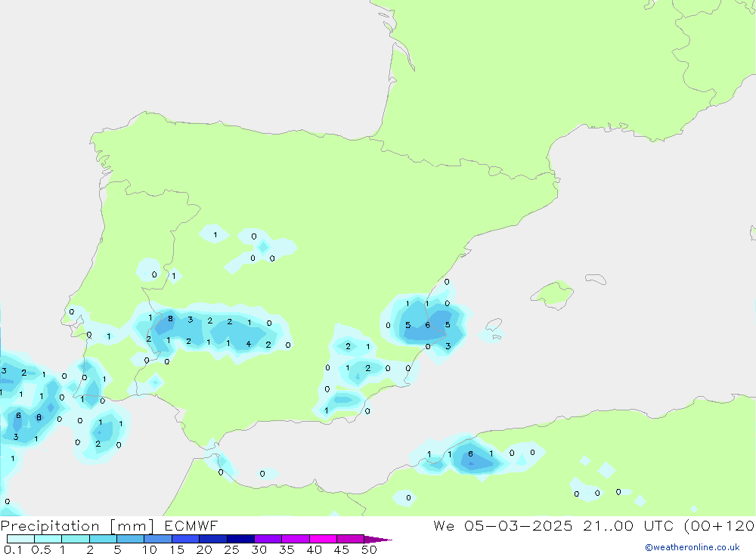The image size is (756, 554).
Task: Choose the 10–15 mm legend color box
Action: [x=158, y=539]
